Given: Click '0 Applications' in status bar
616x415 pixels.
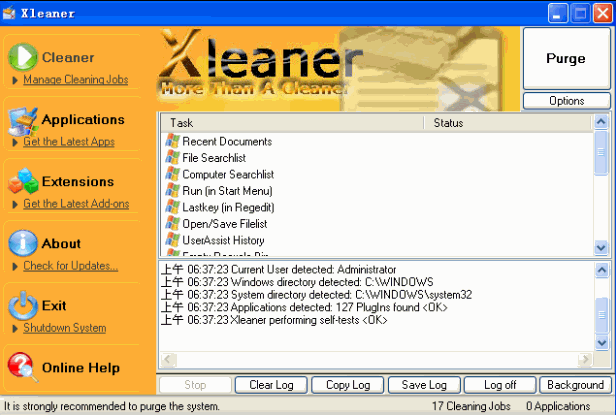Looking at the screenshot, I should click(x=558, y=406).
